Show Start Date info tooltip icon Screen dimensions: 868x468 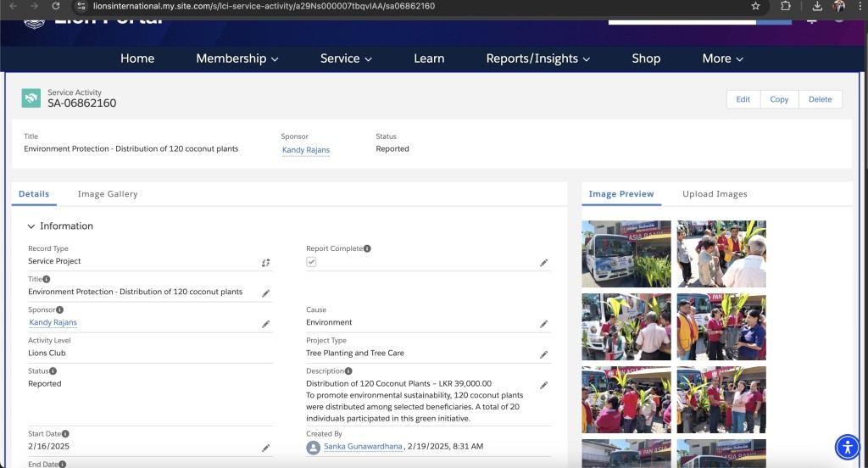65,433
